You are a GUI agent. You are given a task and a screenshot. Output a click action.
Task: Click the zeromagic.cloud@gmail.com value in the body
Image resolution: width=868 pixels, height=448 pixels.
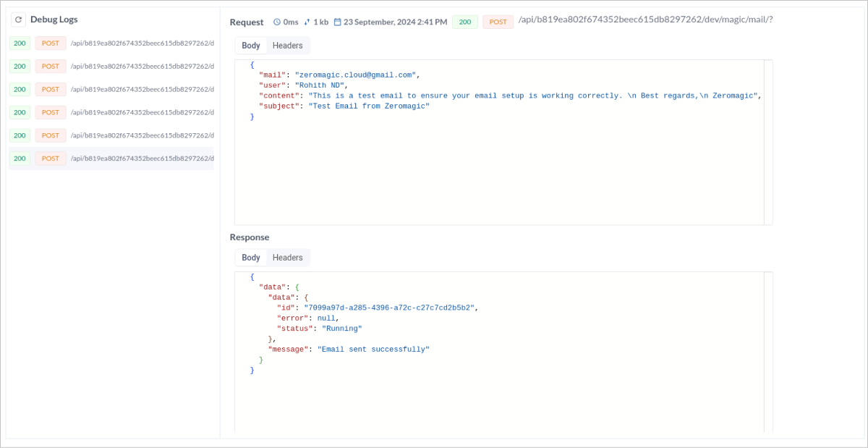356,74
